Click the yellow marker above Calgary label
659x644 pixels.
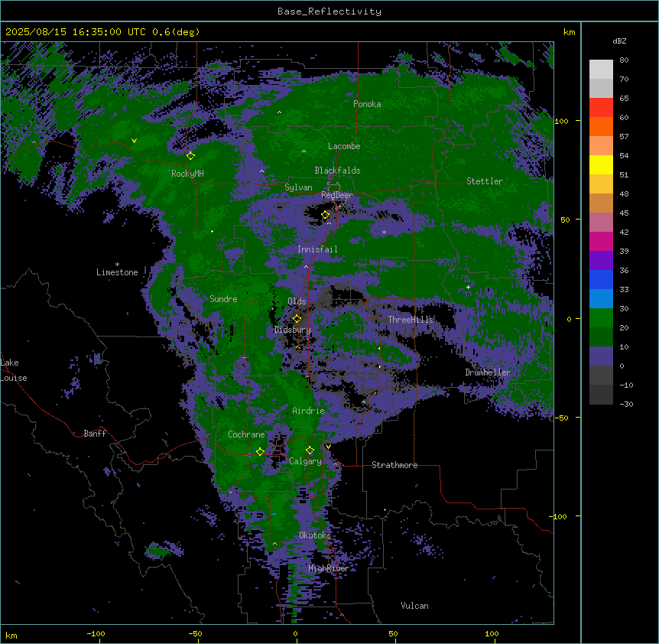pyautogui.click(x=310, y=450)
